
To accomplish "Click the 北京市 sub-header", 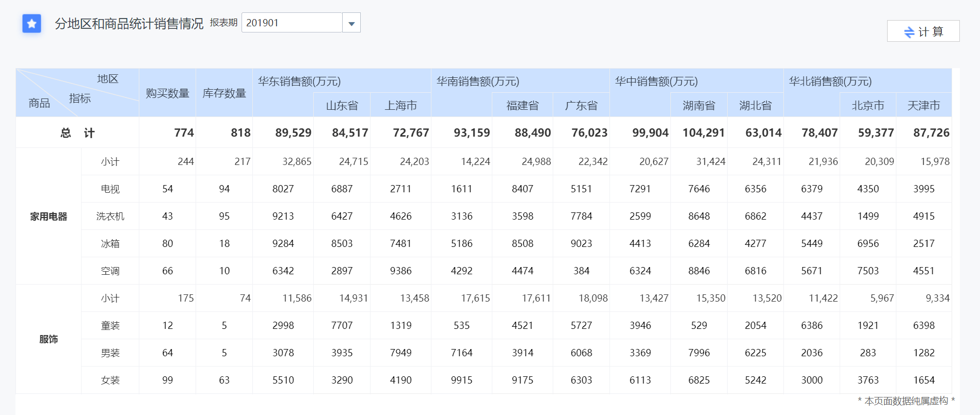I will [x=868, y=105].
